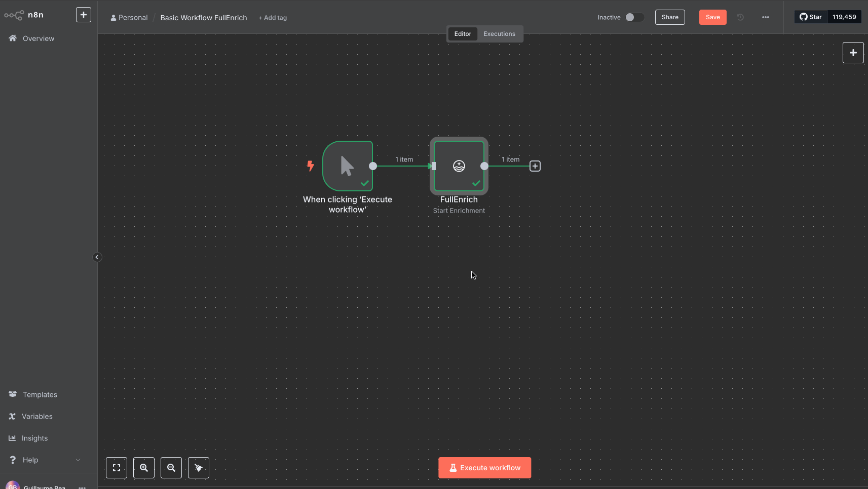The width and height of the screenshot is (868, 489).
Task: Click the Personal project breadcrumb
Action: [129, 18]
